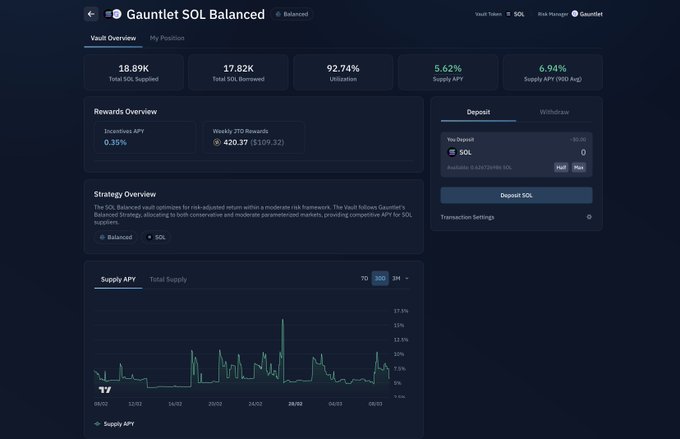
Task: Click the SOL token icon in deposit box
Action: (452, 152)
